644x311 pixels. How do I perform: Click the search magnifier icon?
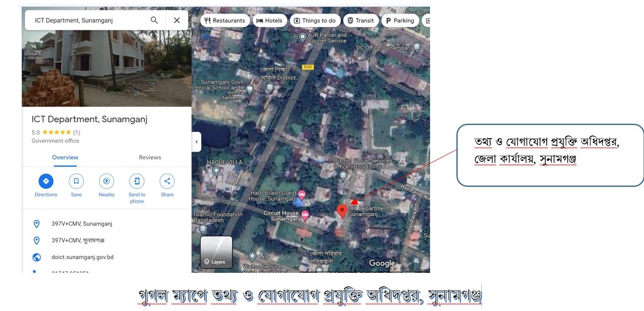[x=154, y=20]
